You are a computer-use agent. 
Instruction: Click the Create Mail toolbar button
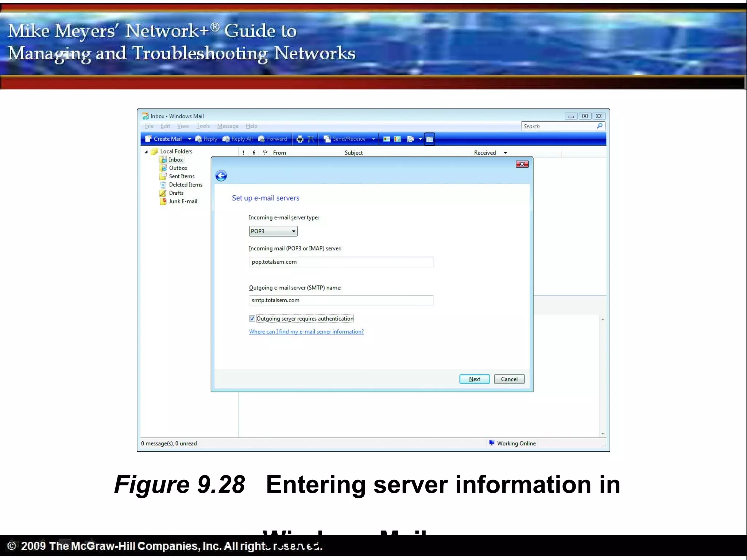163,139
